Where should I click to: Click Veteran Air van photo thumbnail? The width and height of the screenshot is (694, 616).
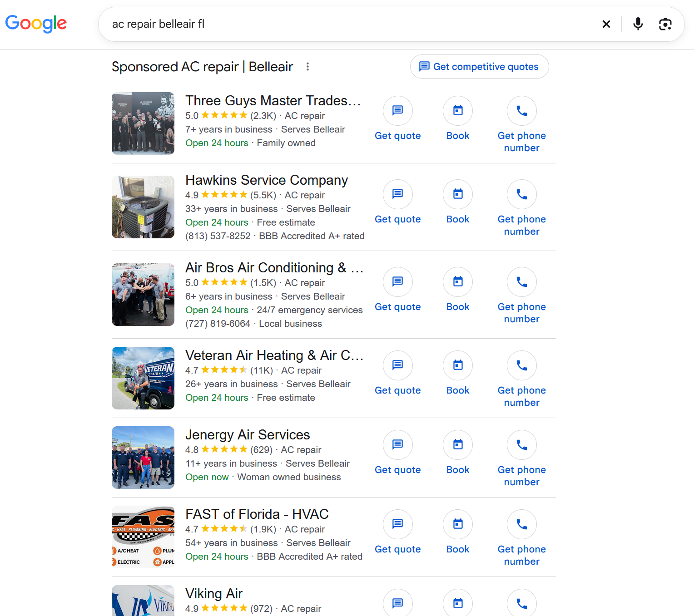point(143,378)
